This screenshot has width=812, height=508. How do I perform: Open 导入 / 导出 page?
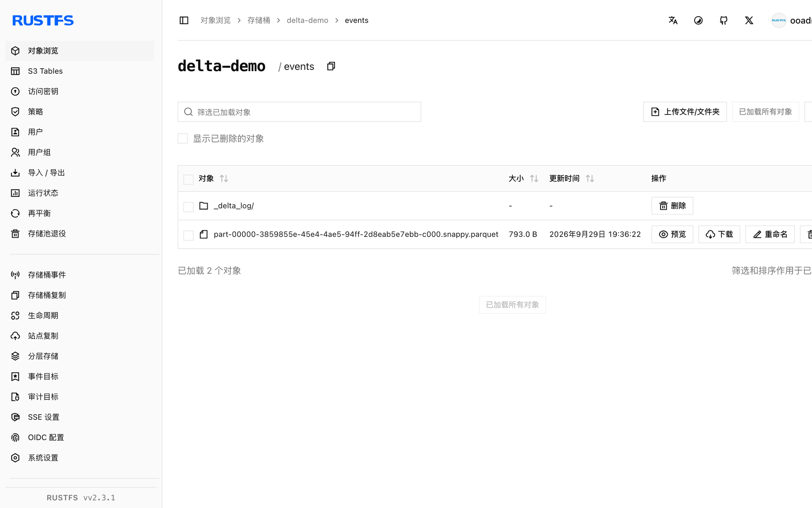[80, 173]
